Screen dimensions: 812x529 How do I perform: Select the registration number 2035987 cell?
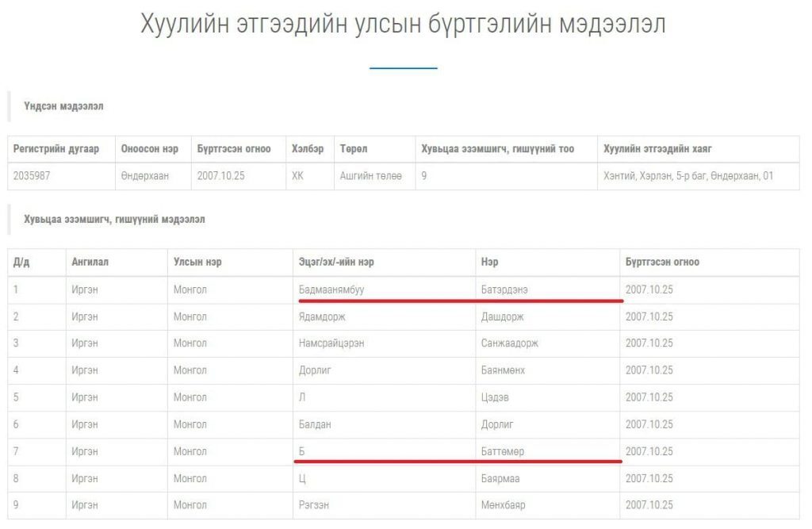point(32,176)
